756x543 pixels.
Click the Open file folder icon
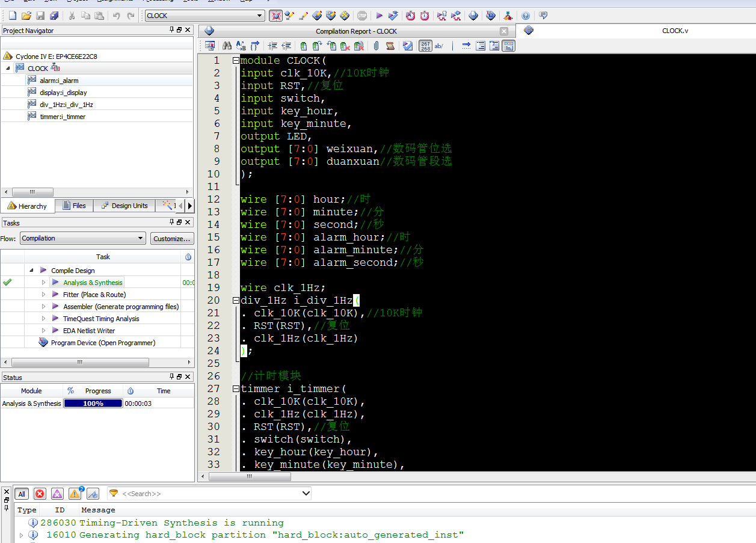pos(26,16)
